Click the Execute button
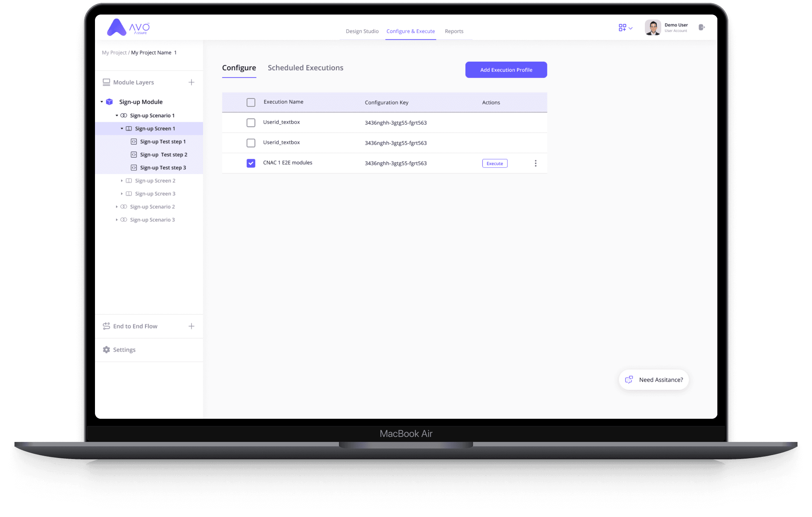 tap(494, 164)
